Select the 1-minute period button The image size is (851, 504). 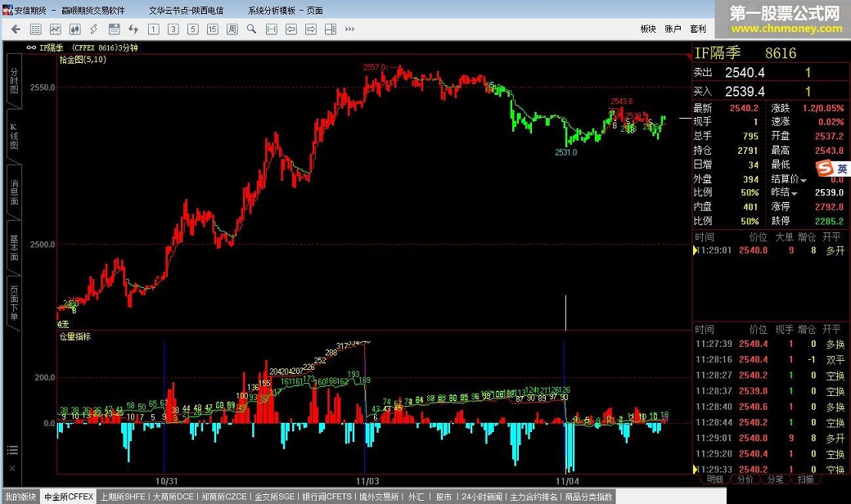(x=154, y=29)
